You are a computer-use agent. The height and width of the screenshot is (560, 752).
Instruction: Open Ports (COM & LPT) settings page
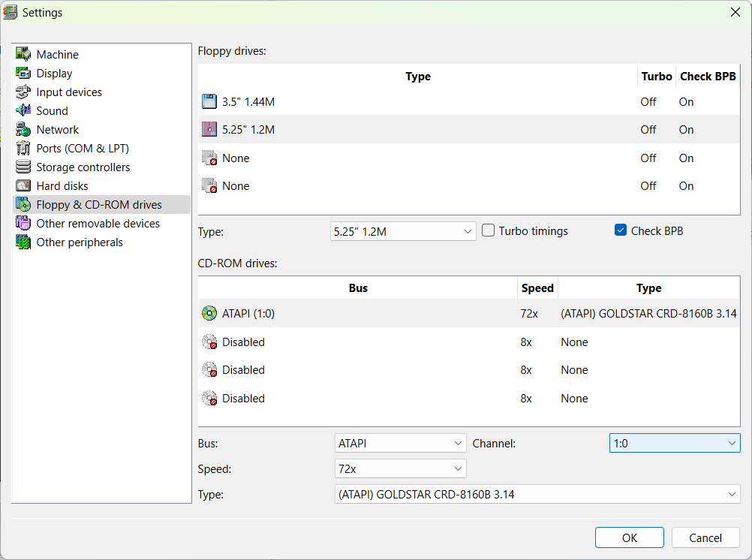pyautogui.click(x=83, y=149)
